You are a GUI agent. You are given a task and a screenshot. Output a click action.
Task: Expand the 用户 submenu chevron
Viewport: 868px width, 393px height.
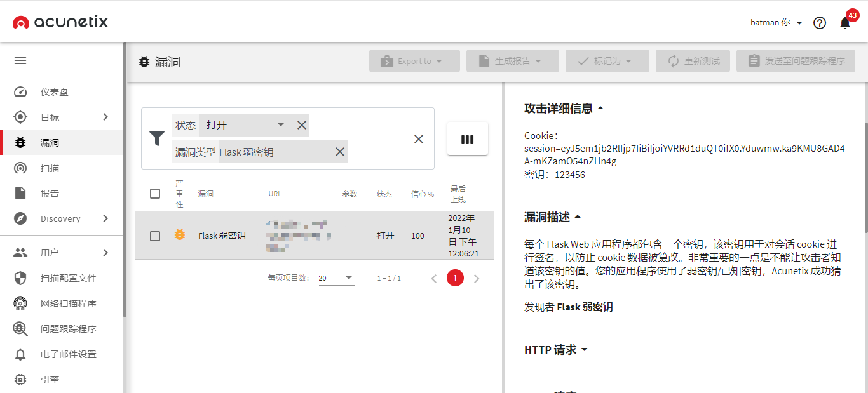tap(105, 253)
